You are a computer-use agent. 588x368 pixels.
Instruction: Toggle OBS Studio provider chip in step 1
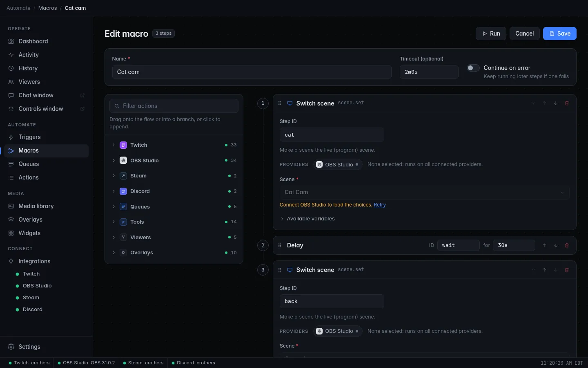[x=338, y=164]
